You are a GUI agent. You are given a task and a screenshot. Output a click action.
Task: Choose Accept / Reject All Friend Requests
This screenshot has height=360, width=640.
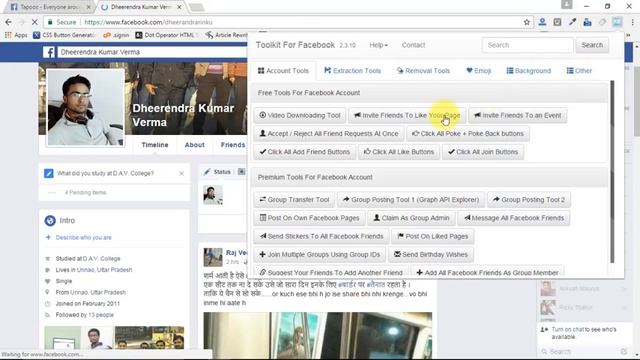[x=329, y=133]
